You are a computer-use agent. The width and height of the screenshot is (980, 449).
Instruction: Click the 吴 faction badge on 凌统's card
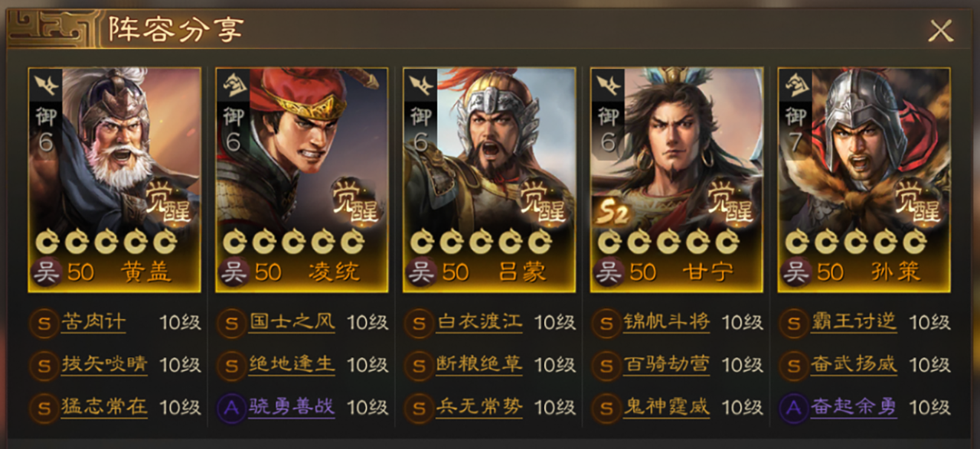point(234,272)
